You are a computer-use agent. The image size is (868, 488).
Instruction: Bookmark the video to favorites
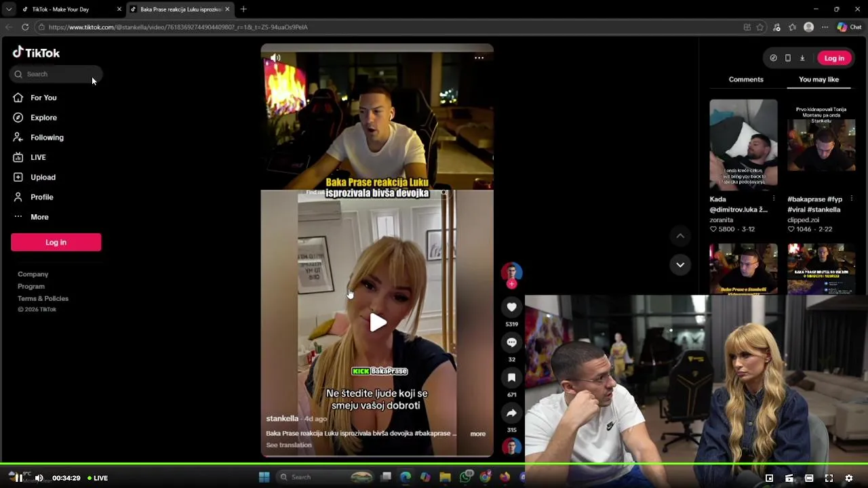pyautogui.click(x=511, y=378)
